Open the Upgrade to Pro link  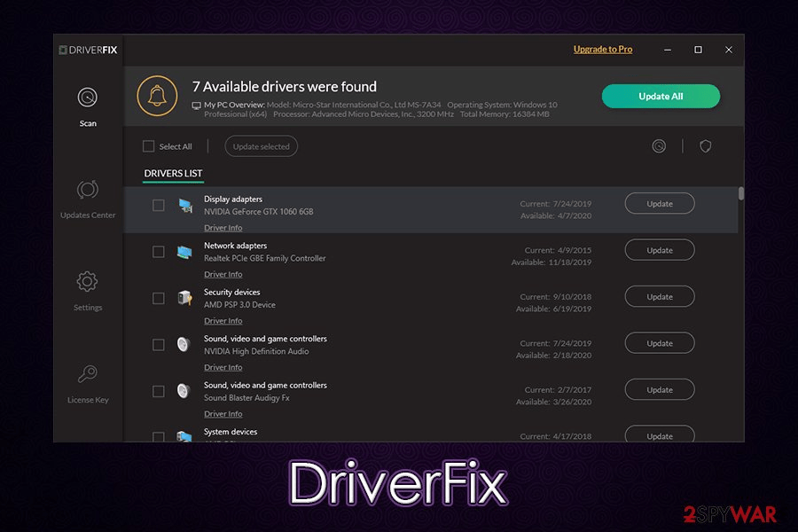tap(603, 50)
